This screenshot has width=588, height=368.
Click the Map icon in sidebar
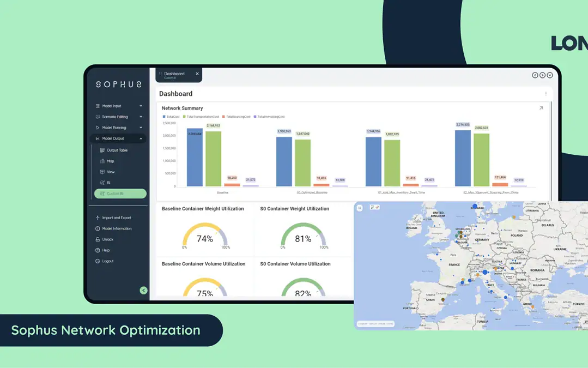tap(102, 161)
